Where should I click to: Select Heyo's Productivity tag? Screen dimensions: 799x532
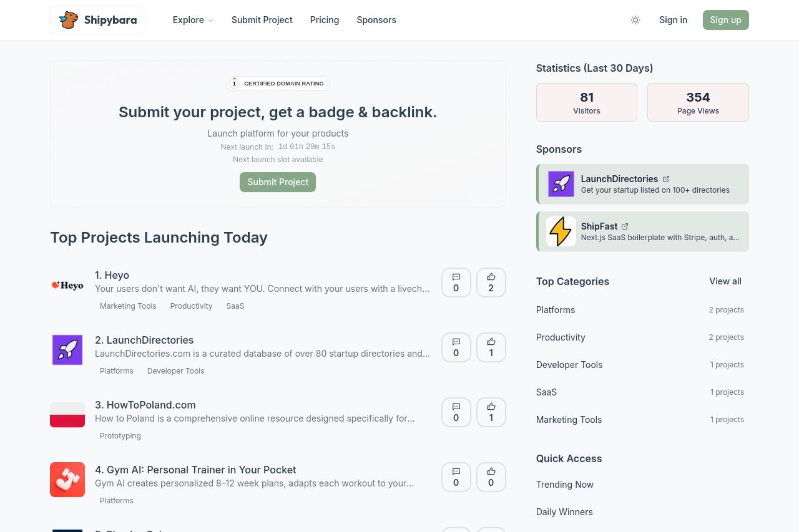(192, 306)
